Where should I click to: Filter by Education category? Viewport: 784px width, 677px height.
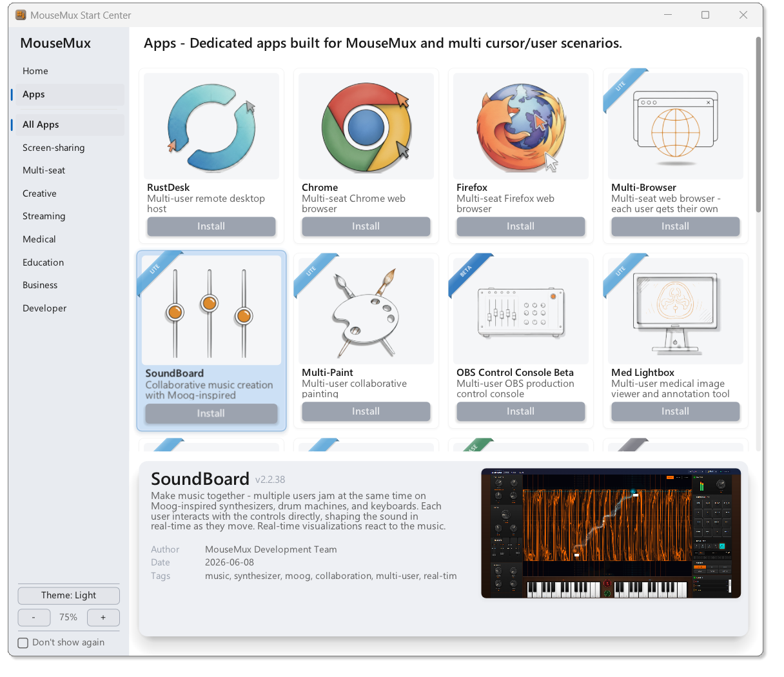coord(70,262)
